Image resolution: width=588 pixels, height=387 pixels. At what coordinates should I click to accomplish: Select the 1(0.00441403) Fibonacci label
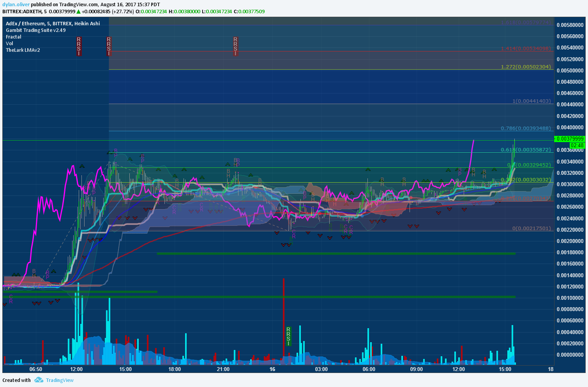[x=531, y=101]
